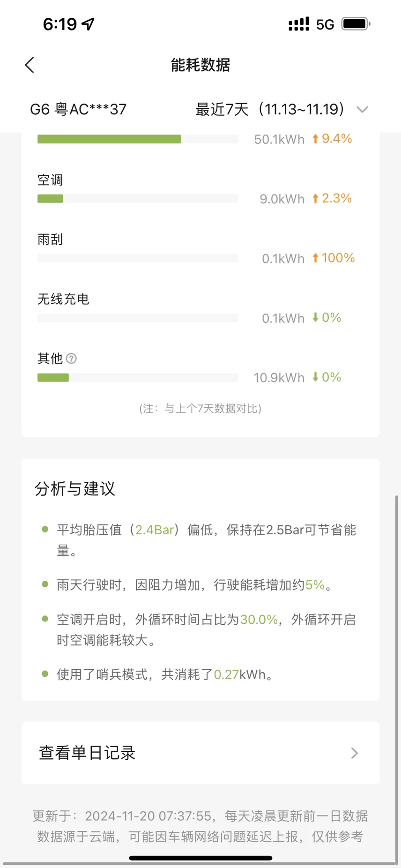Tap the 能耗数据 page title
401x868 pixels.
click(200, 65)
